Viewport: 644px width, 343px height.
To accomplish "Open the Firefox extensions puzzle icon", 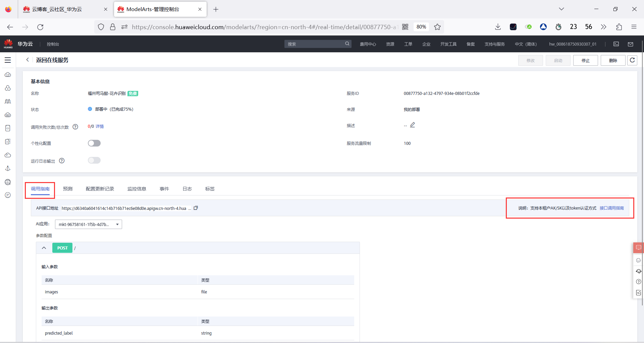I will point(619,27).
